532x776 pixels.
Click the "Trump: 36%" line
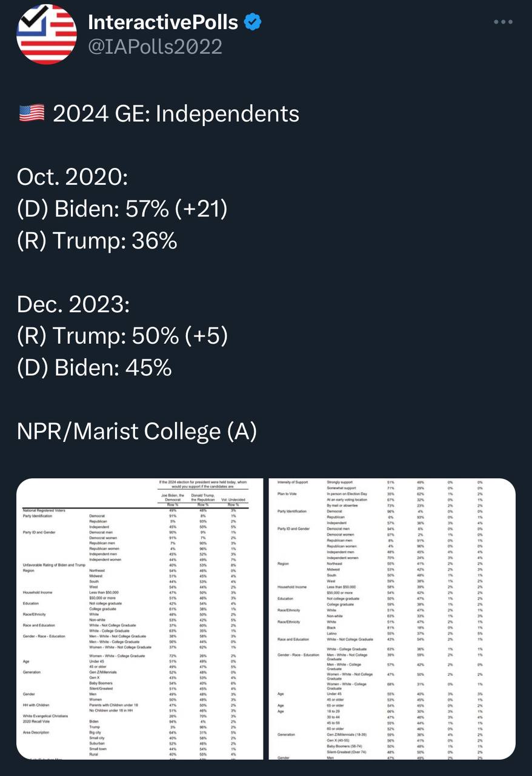[97, 241]
